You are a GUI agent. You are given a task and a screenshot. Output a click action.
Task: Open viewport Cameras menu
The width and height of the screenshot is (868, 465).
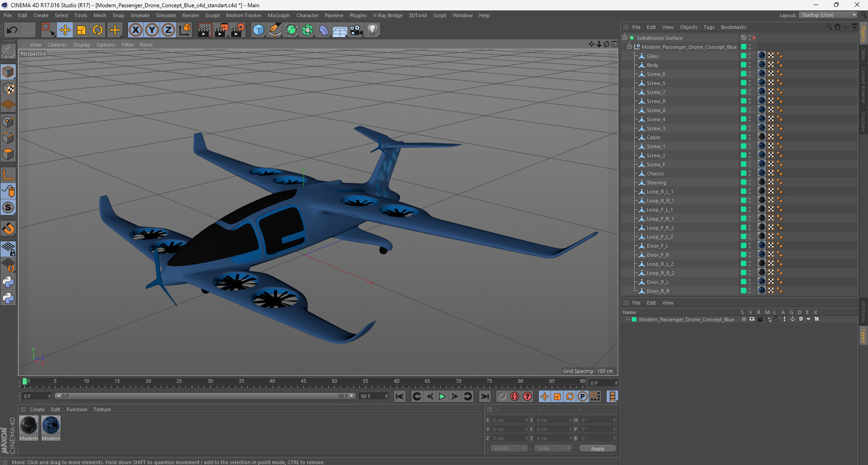57,45
